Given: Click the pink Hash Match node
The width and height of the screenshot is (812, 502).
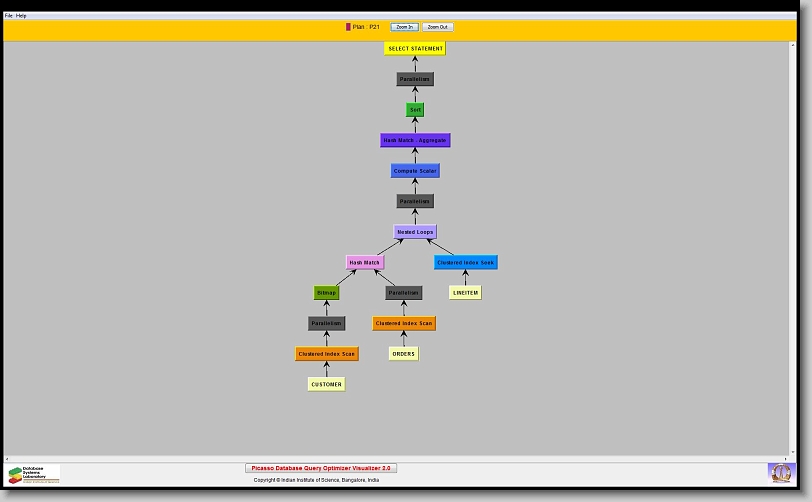Looking at the screenshot, I should 365,263.
